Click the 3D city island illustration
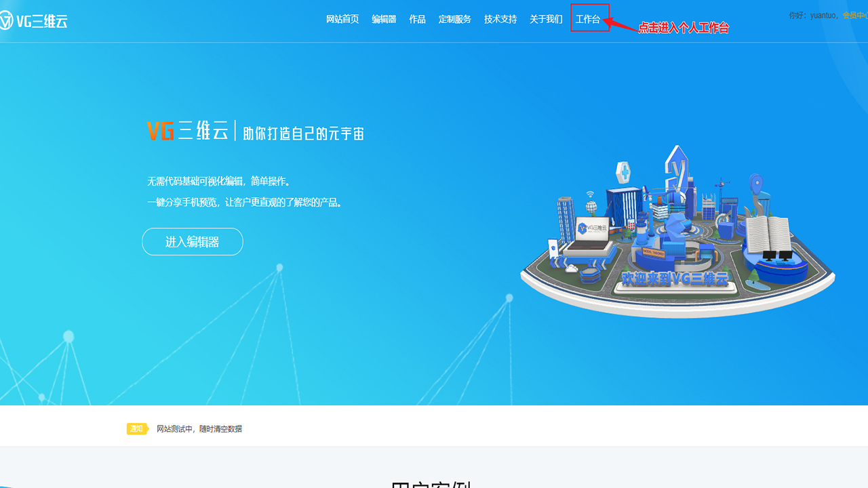Viewport: 868px width, 488px height. point(678,231)
